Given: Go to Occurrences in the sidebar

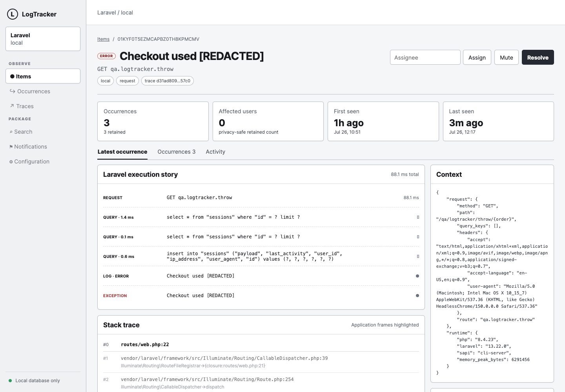Looking at the screenshot, I should click(x=43, y=91).
